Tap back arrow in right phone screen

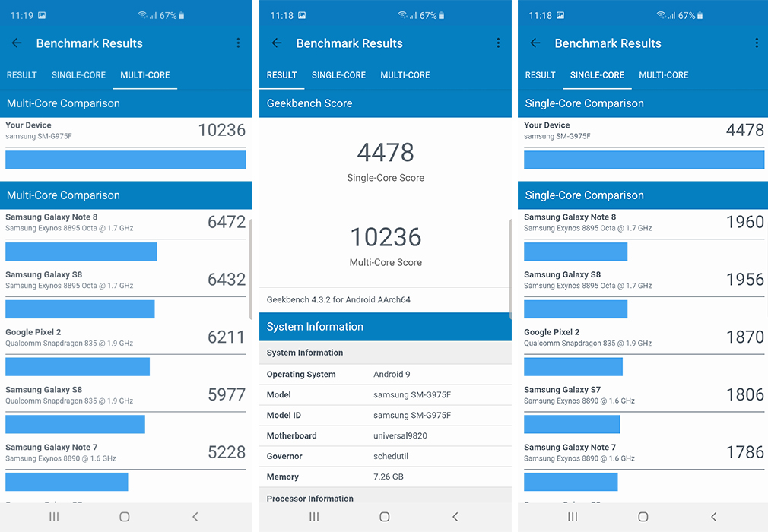click(x=535, y=43)
